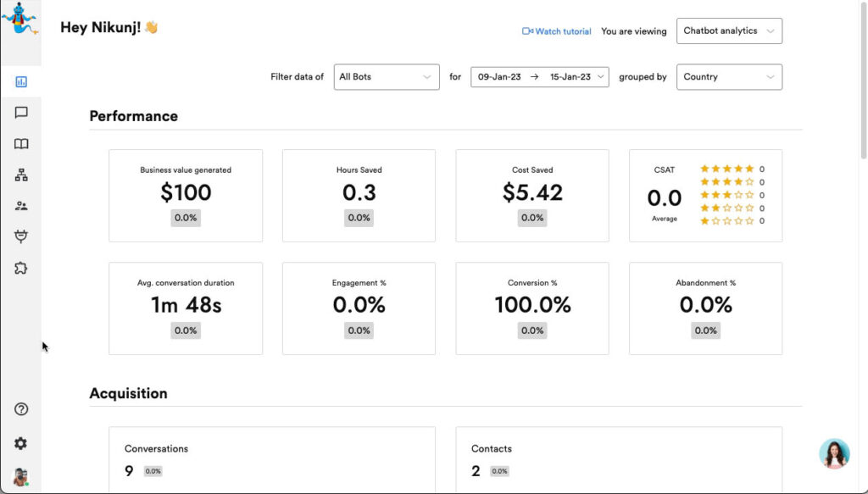Open the Country grouped-by dropdown
The height and width of the screenshot is (494, 868).
click(x=729, y=77)
